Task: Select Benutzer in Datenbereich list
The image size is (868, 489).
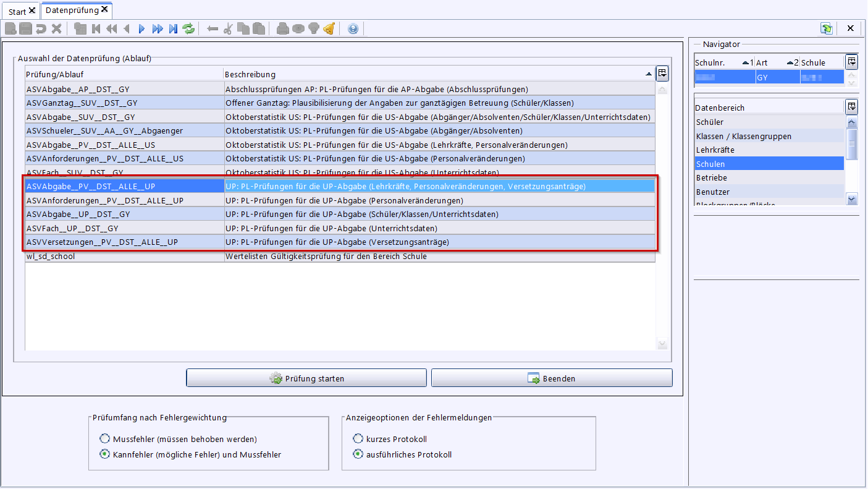Action: (769, 192)
